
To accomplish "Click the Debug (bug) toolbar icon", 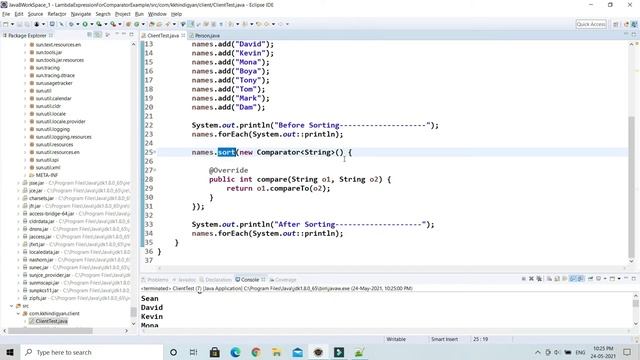I will (71, 24).
